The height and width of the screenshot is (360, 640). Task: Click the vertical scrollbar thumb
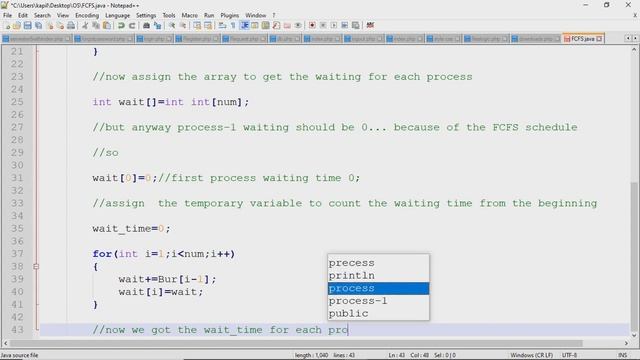tap(634, 257)
